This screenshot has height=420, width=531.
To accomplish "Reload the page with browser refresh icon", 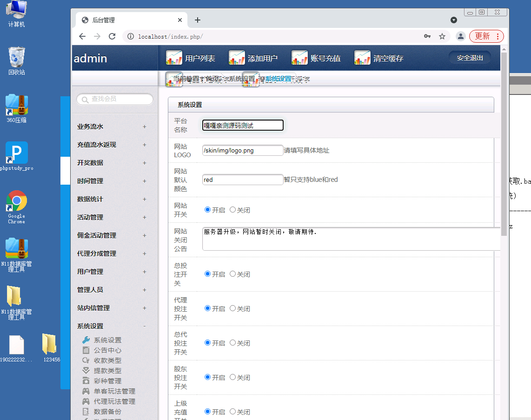I will 112,36.
